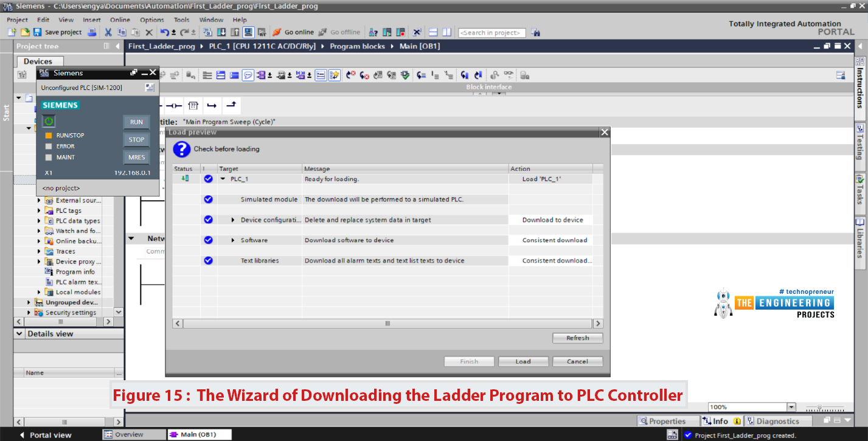Click Software row blue checkmark
Image resolution: width=868 pixels, height=441 pixels.
tap(208, 240)
